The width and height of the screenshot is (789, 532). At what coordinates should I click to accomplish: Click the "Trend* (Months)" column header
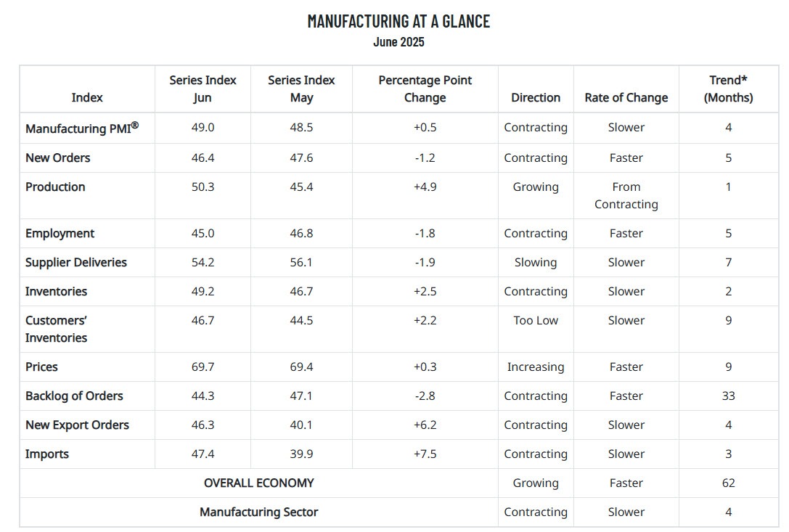tap(728, 89)
